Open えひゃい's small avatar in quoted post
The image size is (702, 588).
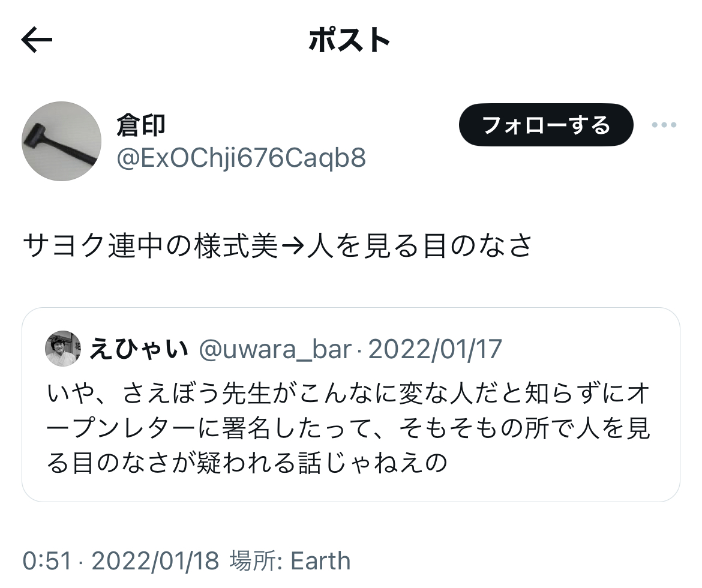63,349
